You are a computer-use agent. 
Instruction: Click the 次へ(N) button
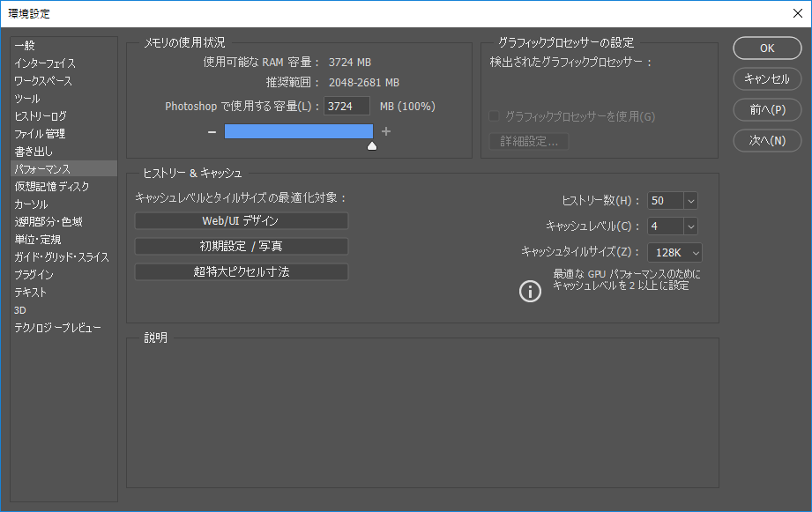coord(767,140)
